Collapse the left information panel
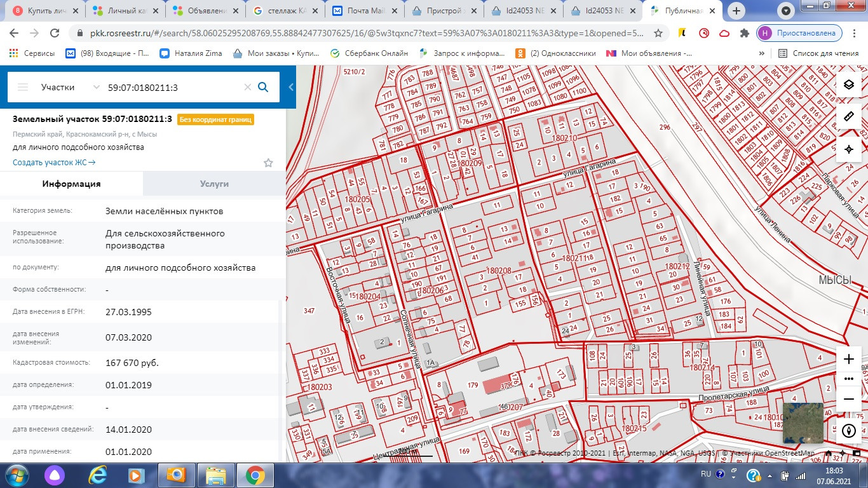Image resolution: width=868 pixels, height=488 pixels. point(291,87)
